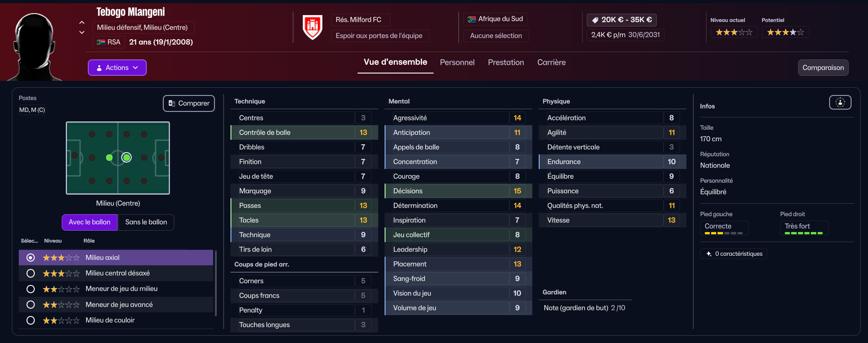Open the player attribute view icon in Infos
868x343 pixels.
pos(840,102)
